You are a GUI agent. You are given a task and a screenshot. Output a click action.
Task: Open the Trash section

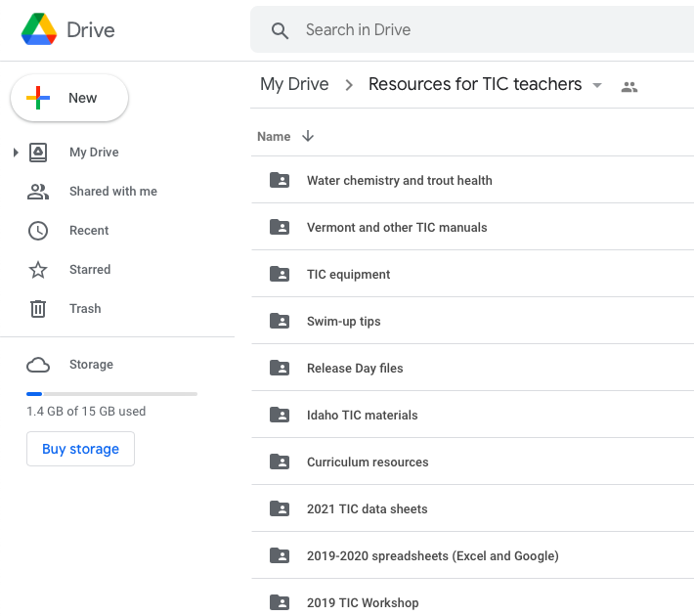pos(85,308)
